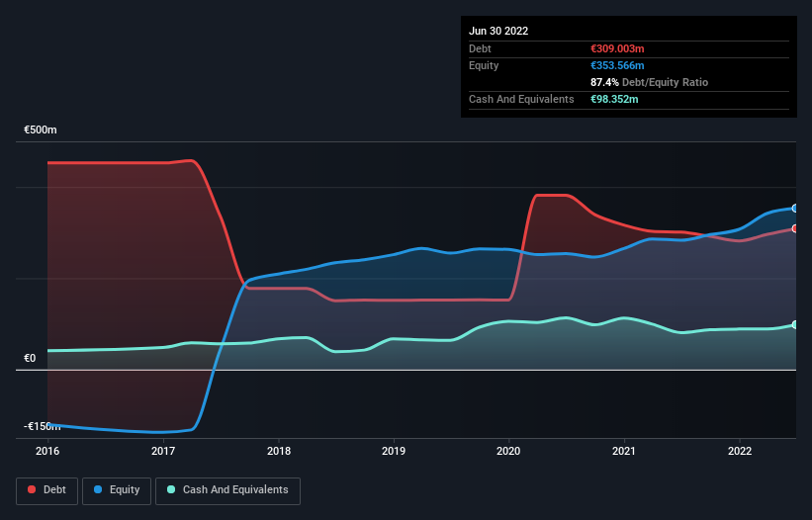
Task: Select the teal Cash endpoint marker
Action: pyautogui.click(x=795, y=325)
